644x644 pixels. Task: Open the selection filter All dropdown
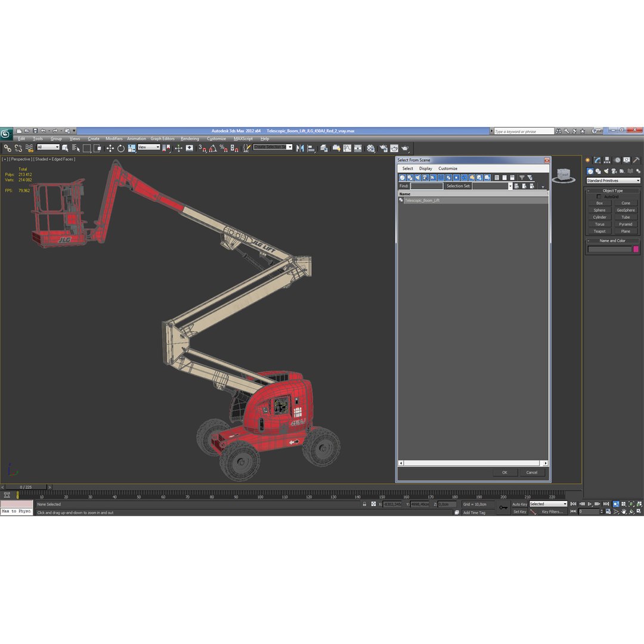(x=48, y=147)
